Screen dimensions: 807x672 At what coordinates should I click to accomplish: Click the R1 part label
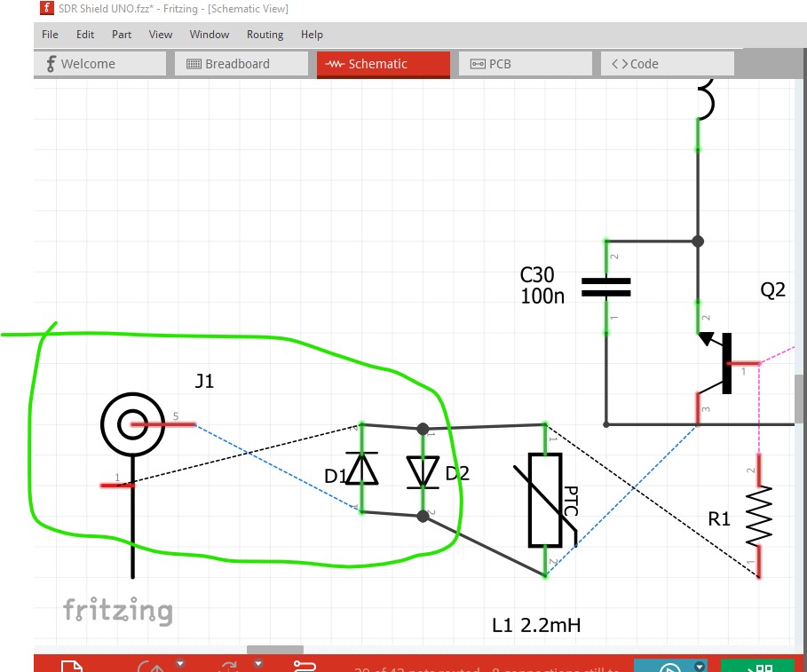(x=719, y=518)
